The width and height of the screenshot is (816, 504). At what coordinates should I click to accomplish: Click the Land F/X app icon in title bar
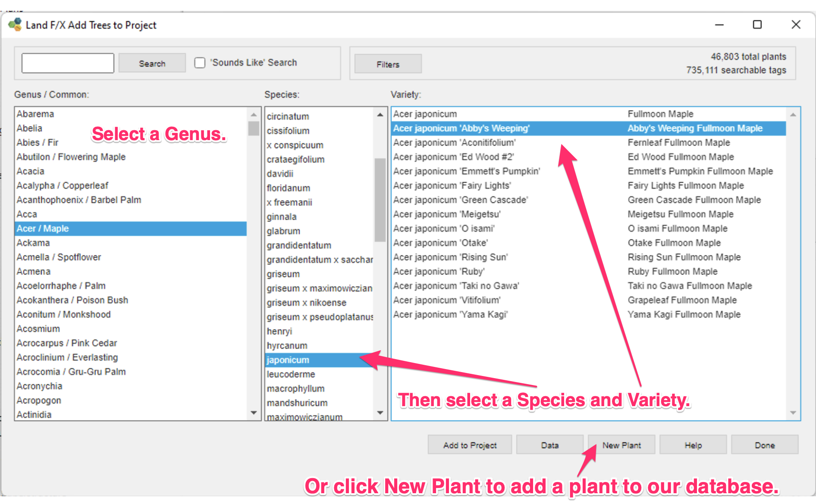pyautogui.click(x=15, y=25)
